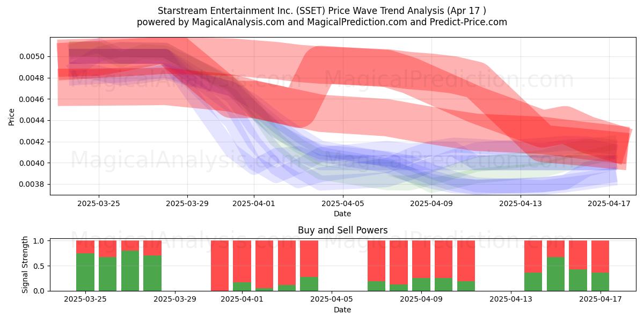Viewport: 644px width, 322px height.
Task: Click the 'Signal Strength' y-axis label
Action: point(25,265)
